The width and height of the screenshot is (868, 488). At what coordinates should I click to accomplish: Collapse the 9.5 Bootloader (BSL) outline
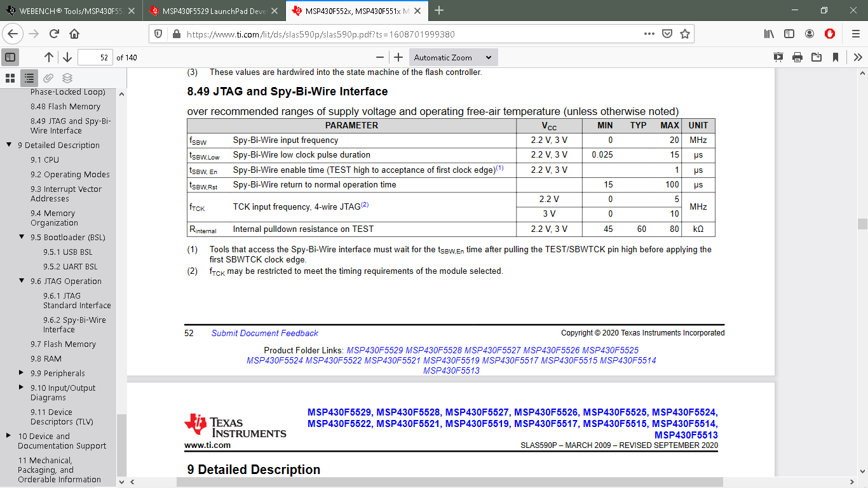[x=22, y=237]
